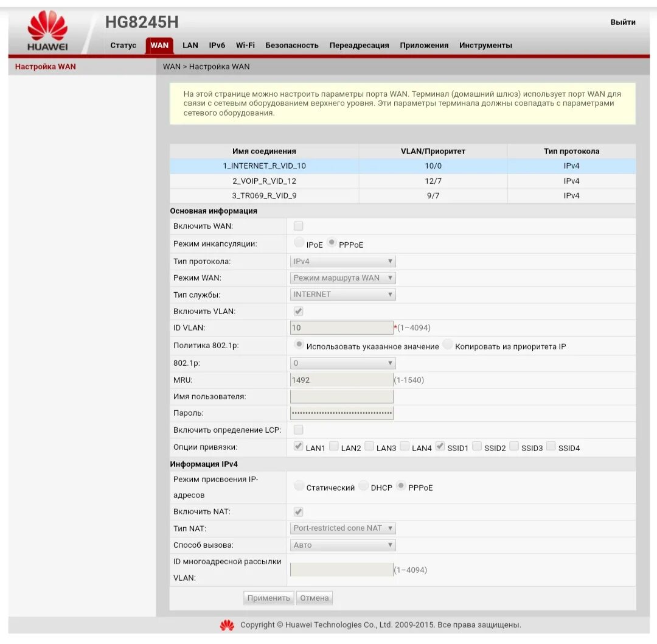Toggle the LAN4 binding checkbox

coord(405,446)
